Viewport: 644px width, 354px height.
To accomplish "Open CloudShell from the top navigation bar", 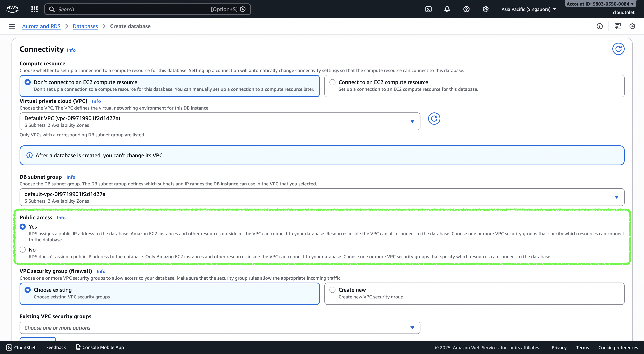I will click(x=428, y=9).
